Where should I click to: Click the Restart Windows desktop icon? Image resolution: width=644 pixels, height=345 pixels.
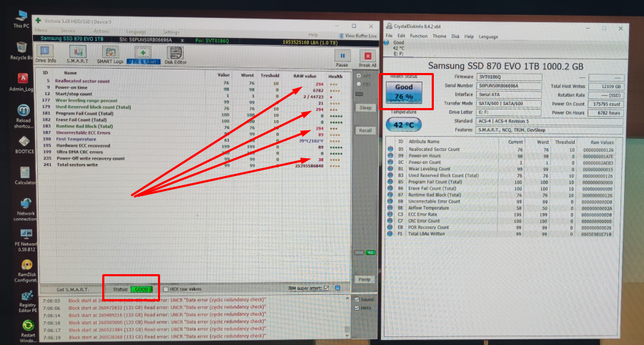click(28, 332)
